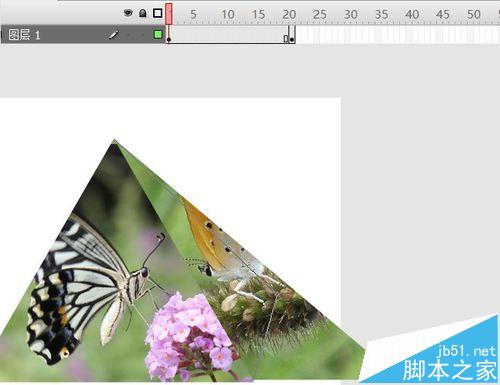This screenshot has width=500, height=385.
Task: Toggle green outline color square of 图层 1
Action: pos(158,34)
